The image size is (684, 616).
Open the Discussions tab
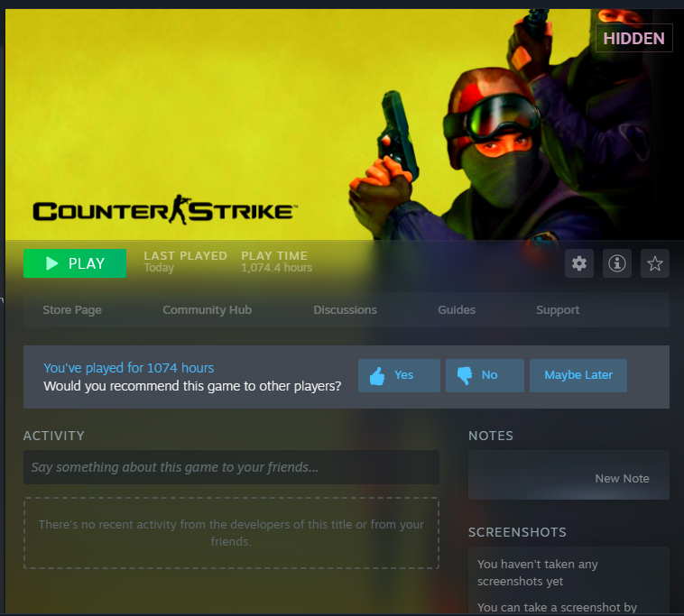coord(345,310)
